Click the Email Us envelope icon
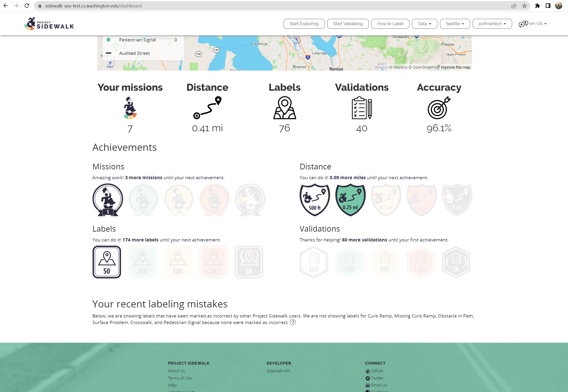Image resolution: width=568 pixels, height=392 pixels. click(368, 385)
